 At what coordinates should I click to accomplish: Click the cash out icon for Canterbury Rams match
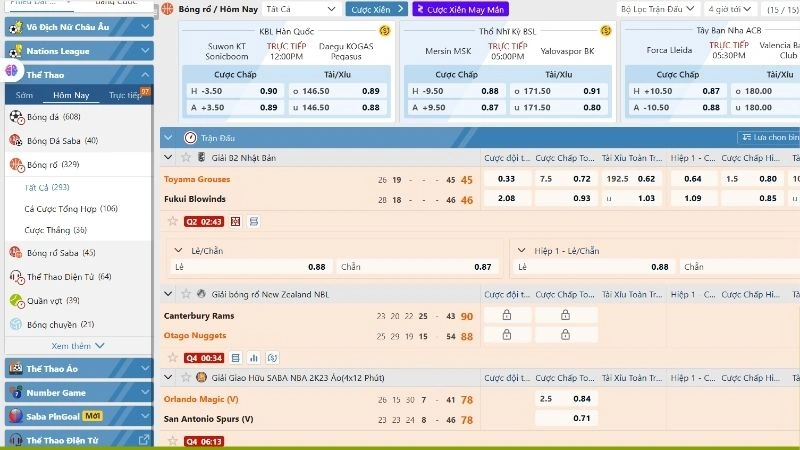pyautogui.click(x=272, y=358)
